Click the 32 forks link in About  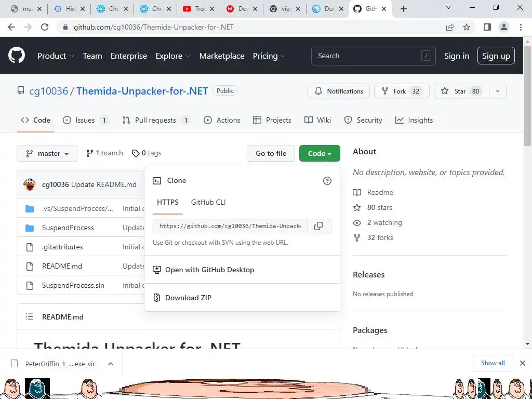[x=380, y=238]
